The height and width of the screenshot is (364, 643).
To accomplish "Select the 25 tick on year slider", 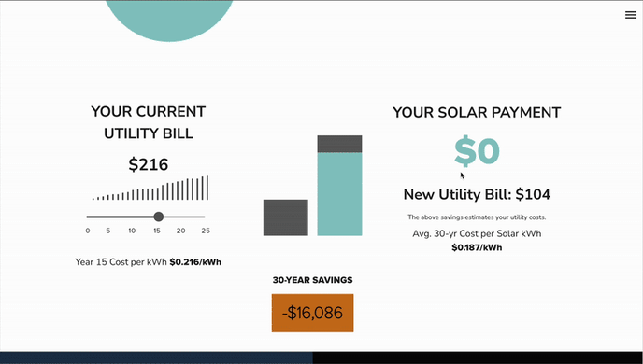I will pyautogui.click(x=206, y=231).
